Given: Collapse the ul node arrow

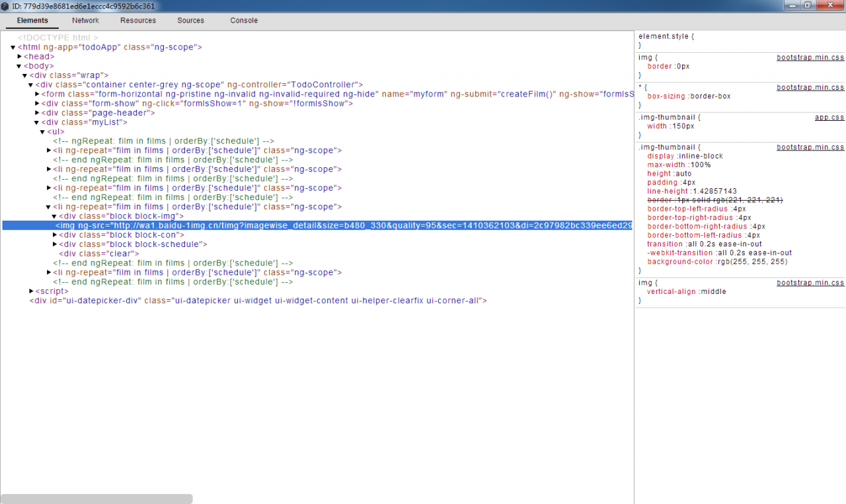Looking at the screenshot, I should [43, 132].
